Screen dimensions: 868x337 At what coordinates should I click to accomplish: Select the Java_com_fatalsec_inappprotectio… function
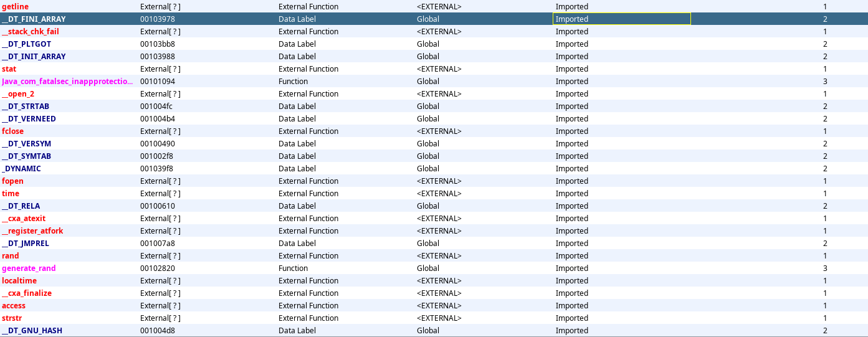pyautogui.click(x=67, y=82)
